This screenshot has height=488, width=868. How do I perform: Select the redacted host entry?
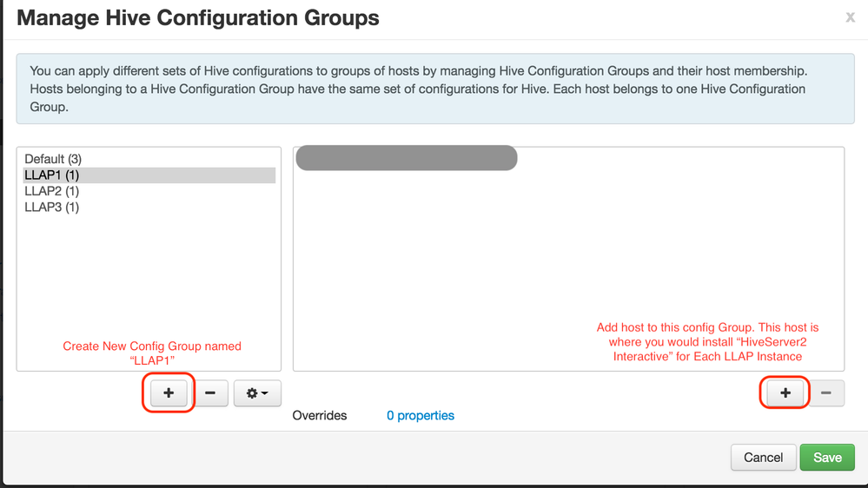point(407,158)
